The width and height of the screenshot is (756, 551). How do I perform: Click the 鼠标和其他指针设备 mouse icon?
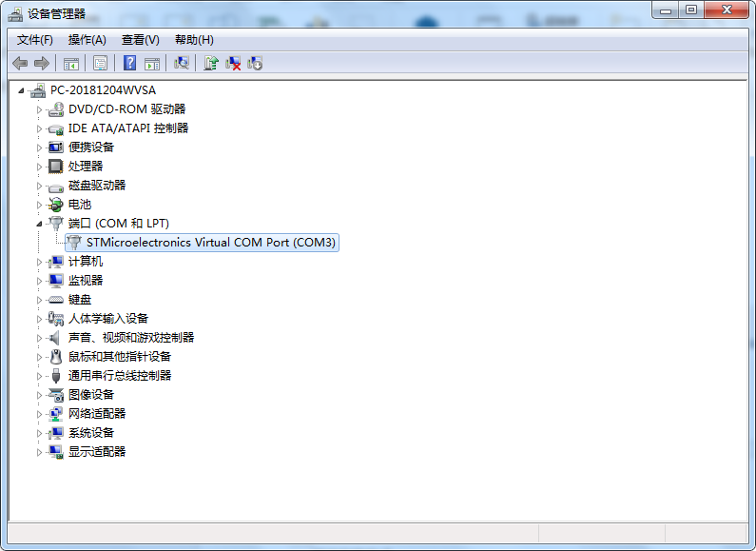(56, 357)
